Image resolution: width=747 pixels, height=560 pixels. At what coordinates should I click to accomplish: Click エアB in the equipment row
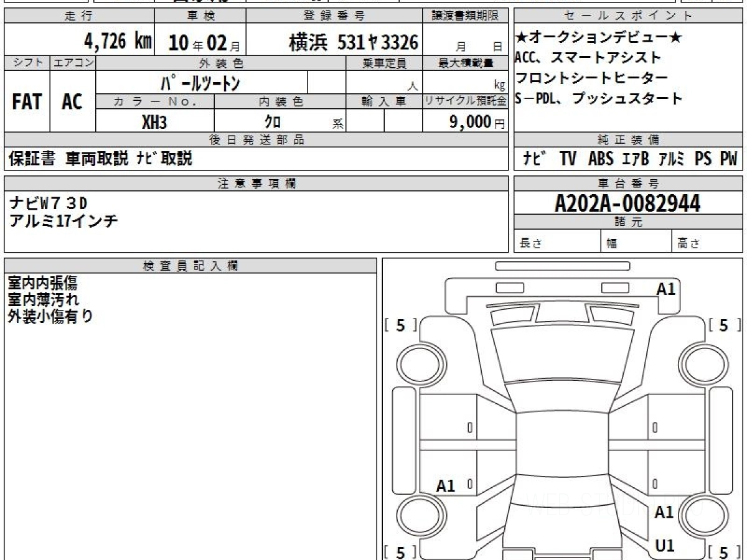pyautogui.click(x=636, y=159)
